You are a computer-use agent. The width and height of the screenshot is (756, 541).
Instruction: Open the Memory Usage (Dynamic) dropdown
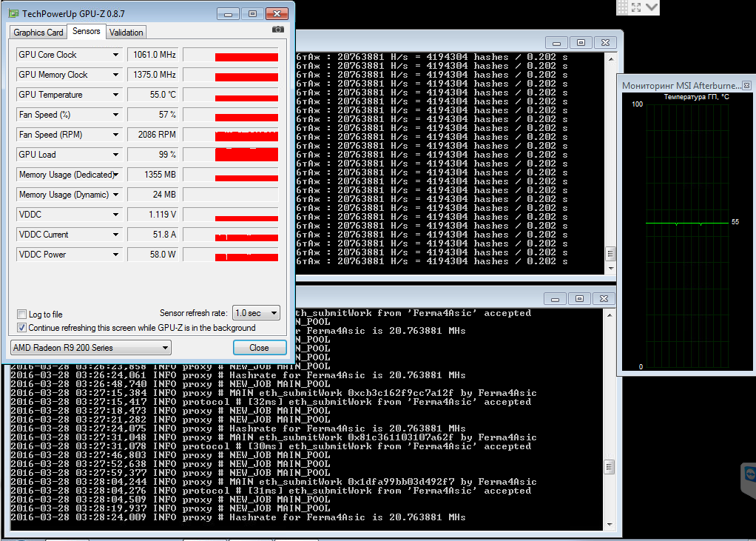pyautogui.click(x=115, y=195)
